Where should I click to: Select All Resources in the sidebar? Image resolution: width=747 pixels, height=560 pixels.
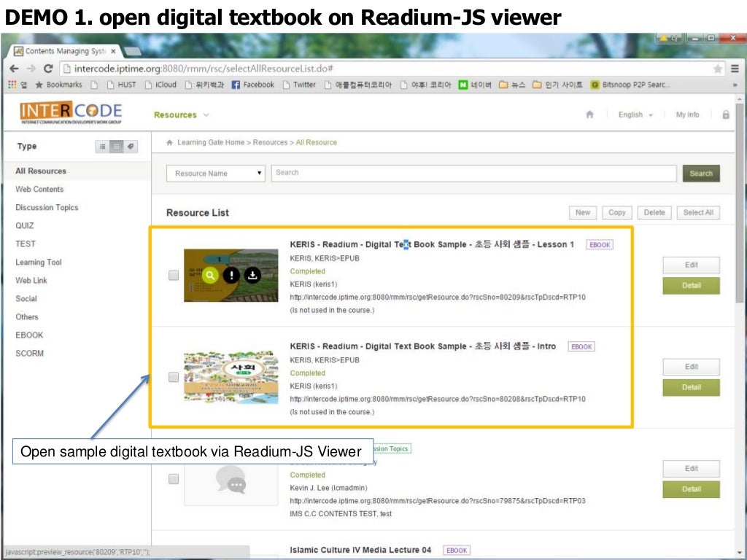tap(41, 171)
